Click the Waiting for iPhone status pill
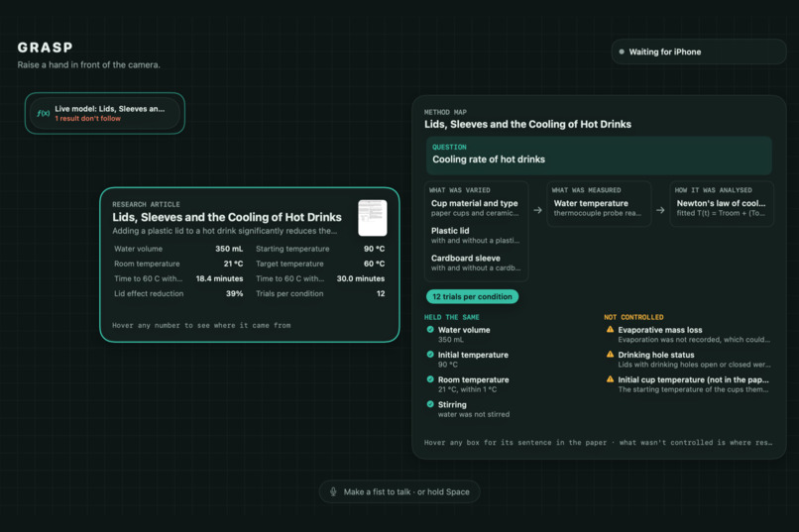Image resolution: width=799 pixels, height=532 pixels. [699, 52]
